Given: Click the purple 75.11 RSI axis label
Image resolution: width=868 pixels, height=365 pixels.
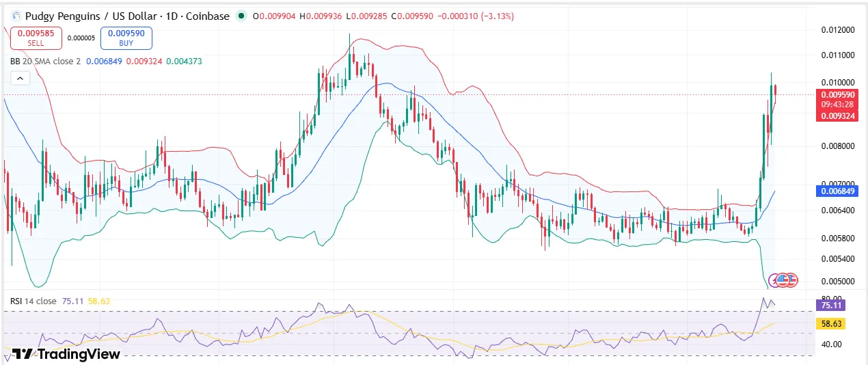Looking at the screenshot, I should (832, 306).
